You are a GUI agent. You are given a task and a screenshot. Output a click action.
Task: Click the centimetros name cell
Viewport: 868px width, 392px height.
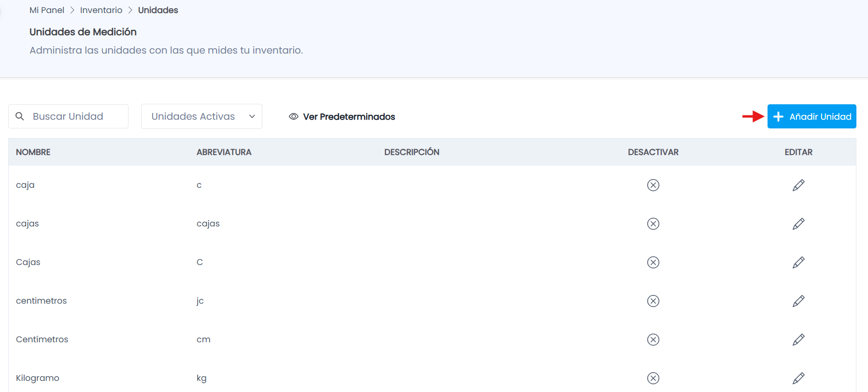tap(42, 301)
